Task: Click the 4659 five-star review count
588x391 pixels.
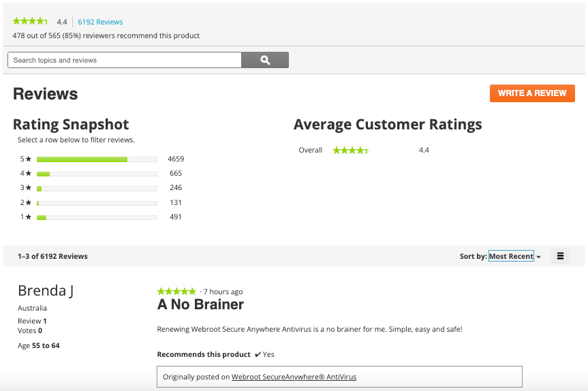Action: (176, 159)
